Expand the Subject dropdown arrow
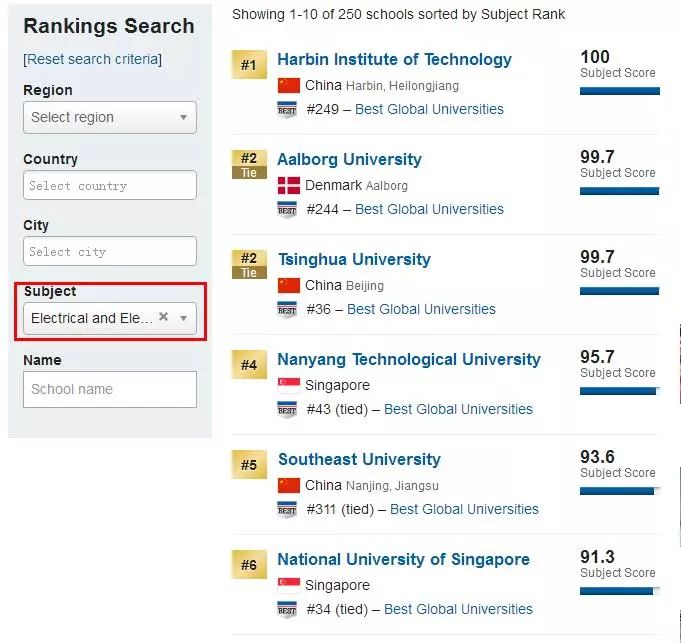The height and width of the screenshot is (643, 681). [x=183, y=318]
